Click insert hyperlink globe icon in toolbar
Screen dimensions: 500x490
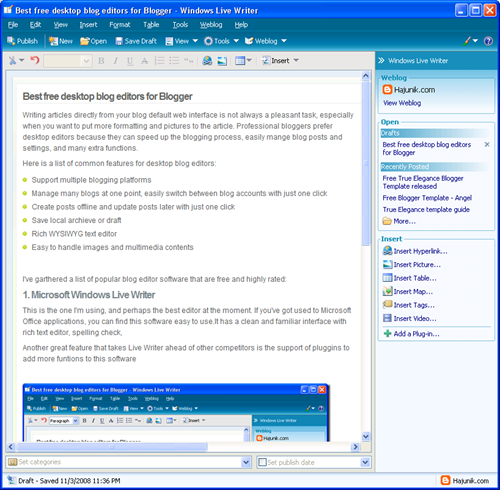pyautogui.click(x=207, y=61)
